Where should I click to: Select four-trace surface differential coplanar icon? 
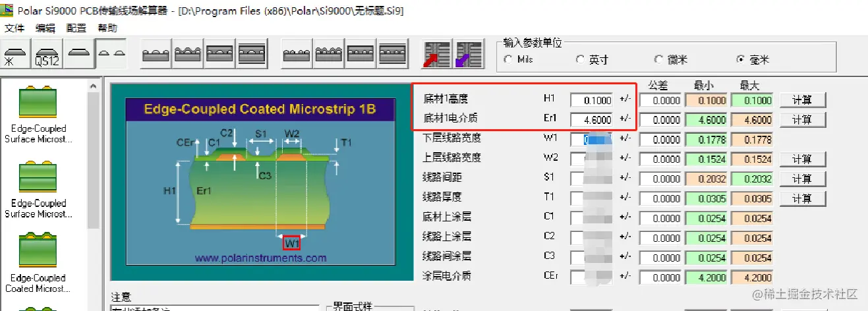[x=297, y=53]
